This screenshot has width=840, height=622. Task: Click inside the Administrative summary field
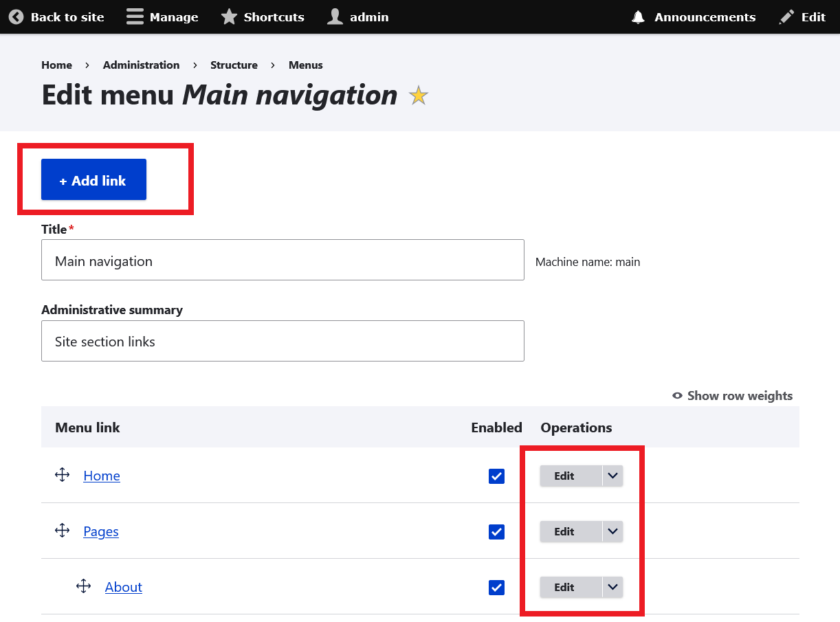tap(283, 341)
